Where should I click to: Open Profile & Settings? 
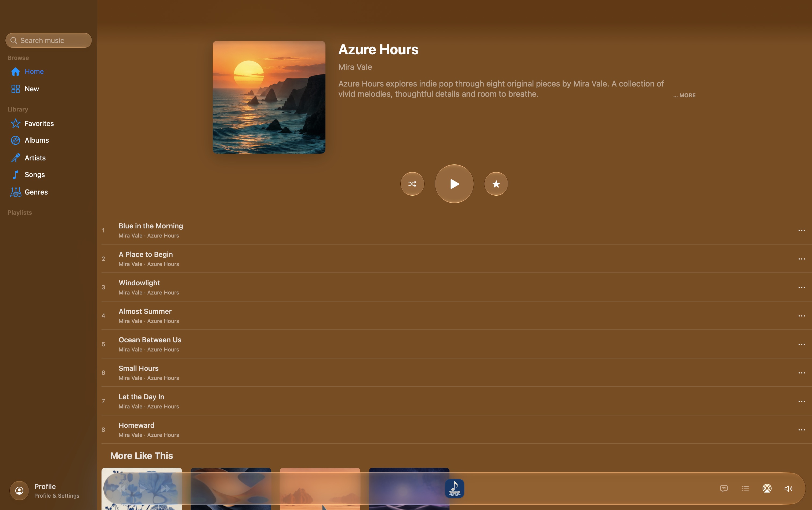(x=45, y=490)
